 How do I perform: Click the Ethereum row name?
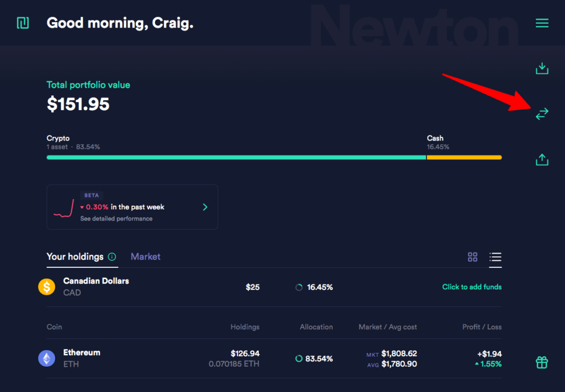[x=82, y=352]
